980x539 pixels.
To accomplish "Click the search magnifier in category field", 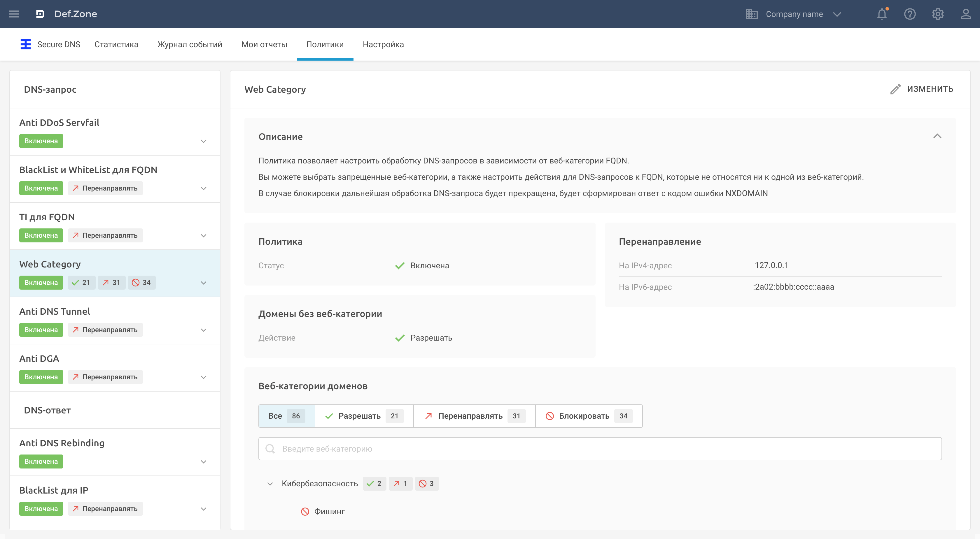I will (x=270, y=449).
